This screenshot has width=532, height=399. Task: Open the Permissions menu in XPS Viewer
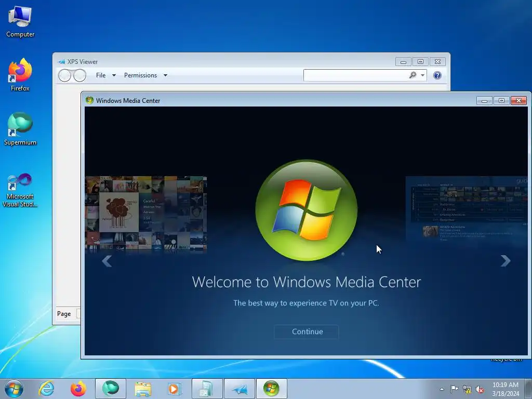(140, 75)
